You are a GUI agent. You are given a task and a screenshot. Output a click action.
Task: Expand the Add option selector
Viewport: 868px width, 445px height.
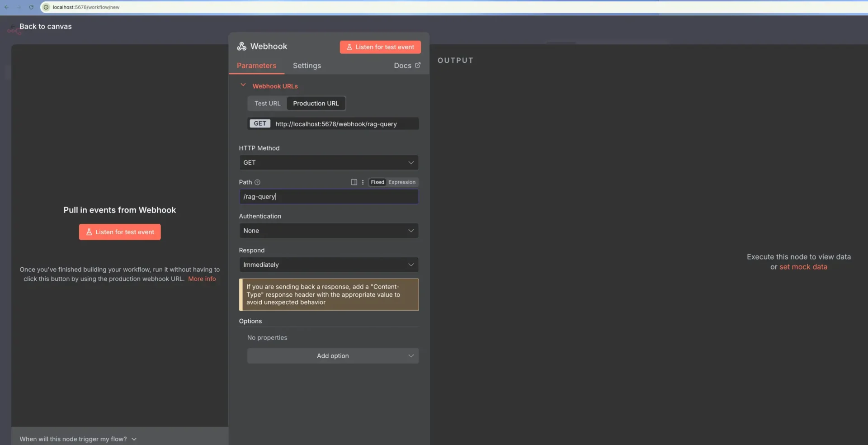(333, 355)
